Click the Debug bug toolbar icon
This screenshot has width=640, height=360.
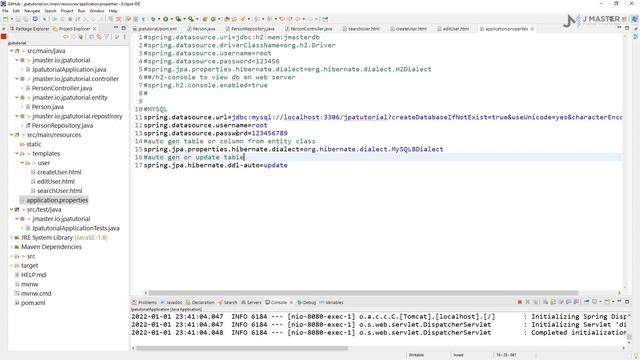coord(153,19)
